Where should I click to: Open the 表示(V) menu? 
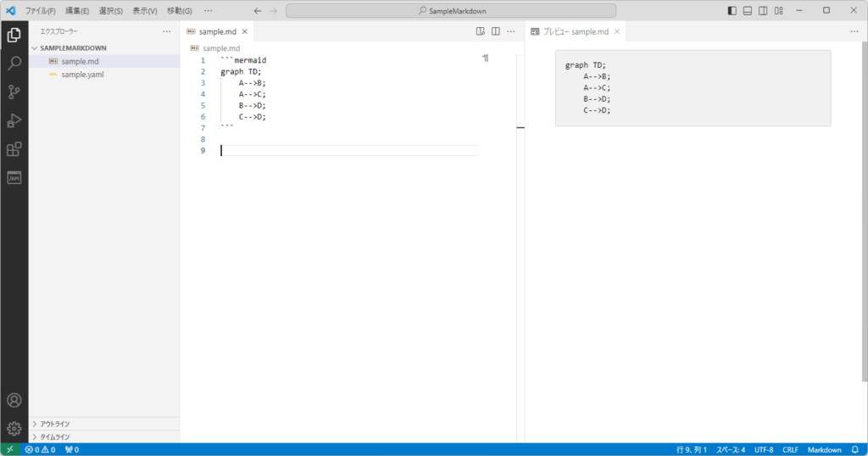coord(144,10)
